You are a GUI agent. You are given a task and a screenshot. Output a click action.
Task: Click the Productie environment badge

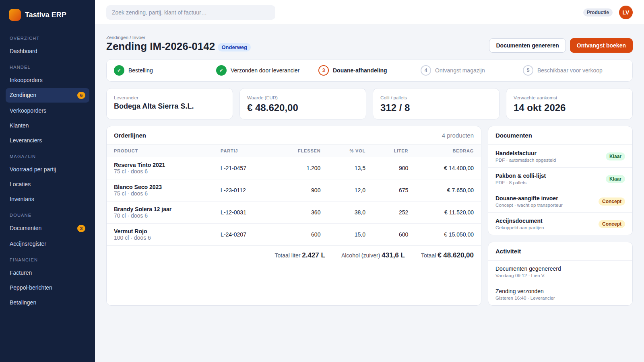pyautogui.click(x=598, y=12)
